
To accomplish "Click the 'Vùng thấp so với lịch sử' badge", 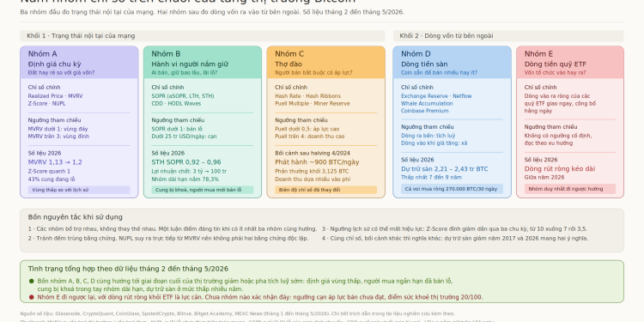I will [79, 190].
